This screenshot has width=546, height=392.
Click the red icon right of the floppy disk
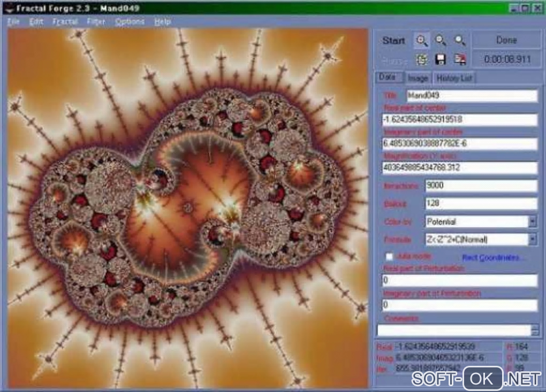(x=460, y=59)
